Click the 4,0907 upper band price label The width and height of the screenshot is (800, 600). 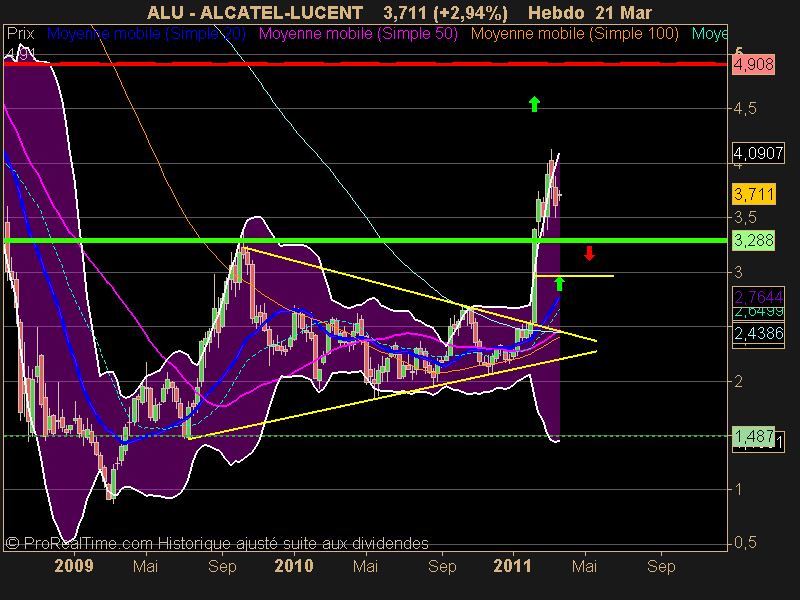coord(758,153)
